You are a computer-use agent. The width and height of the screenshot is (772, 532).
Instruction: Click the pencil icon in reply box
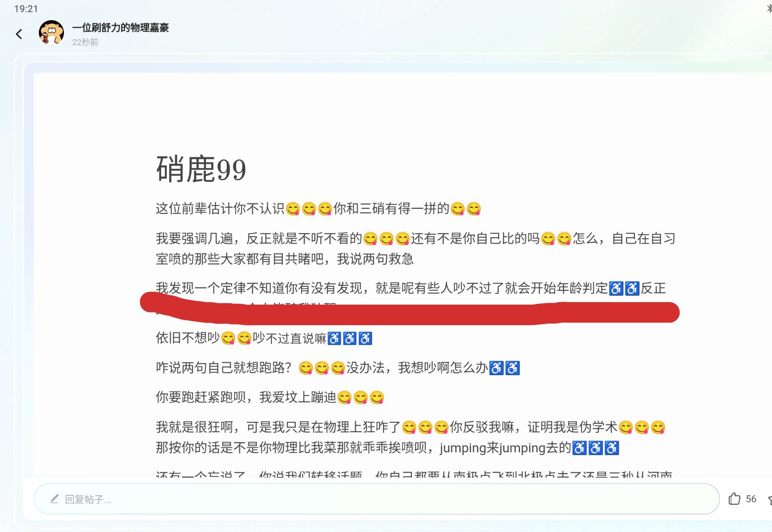pos(55,499)
